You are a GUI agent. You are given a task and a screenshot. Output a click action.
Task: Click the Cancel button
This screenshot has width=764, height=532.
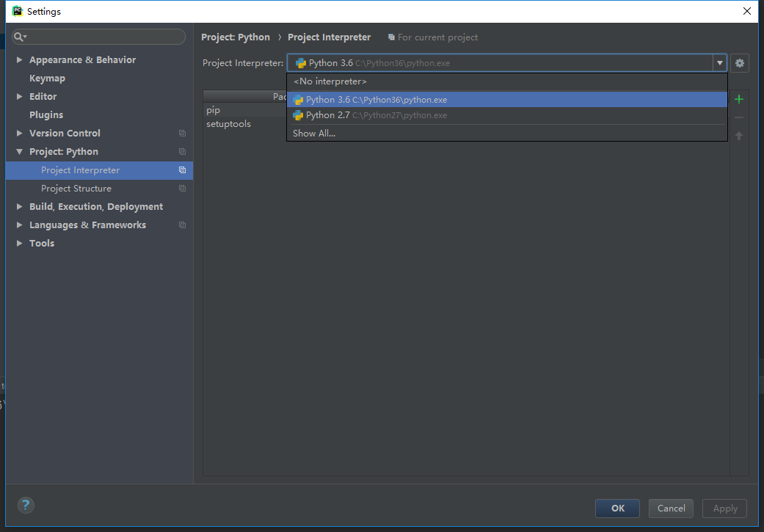[x=671, y=508]
